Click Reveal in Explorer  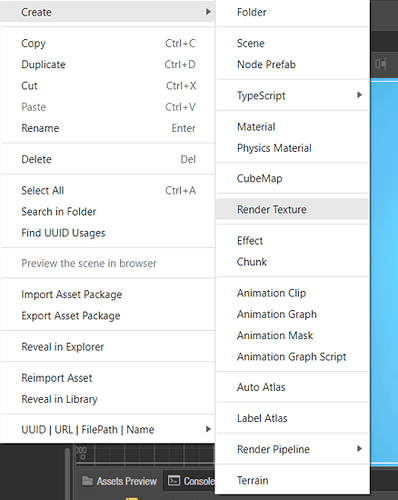point(107,347)
